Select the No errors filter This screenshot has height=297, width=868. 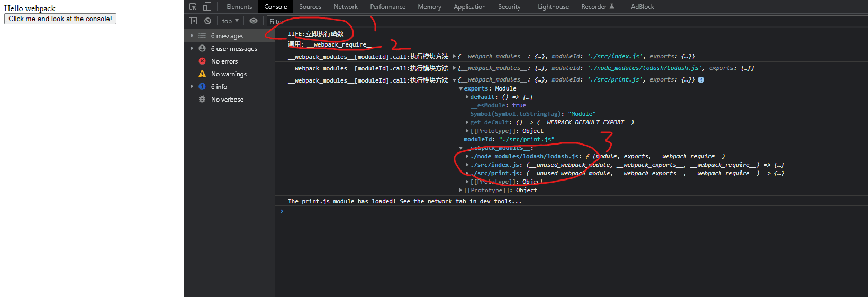coord(224,61)
